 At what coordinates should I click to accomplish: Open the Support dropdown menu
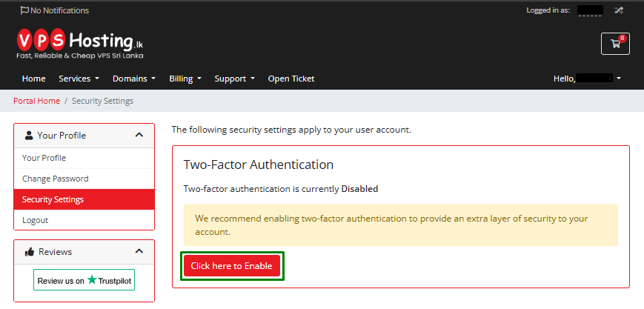234,79
